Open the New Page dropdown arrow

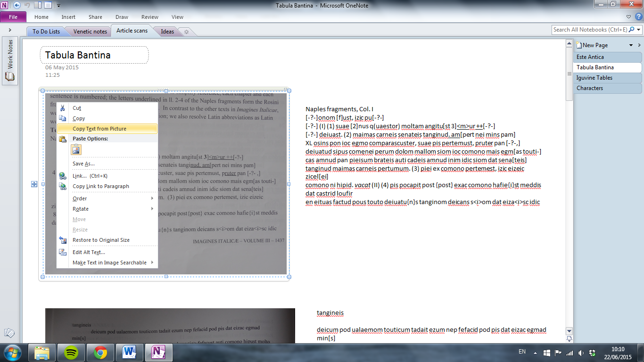pyautogui.click(x=631, y=45)
